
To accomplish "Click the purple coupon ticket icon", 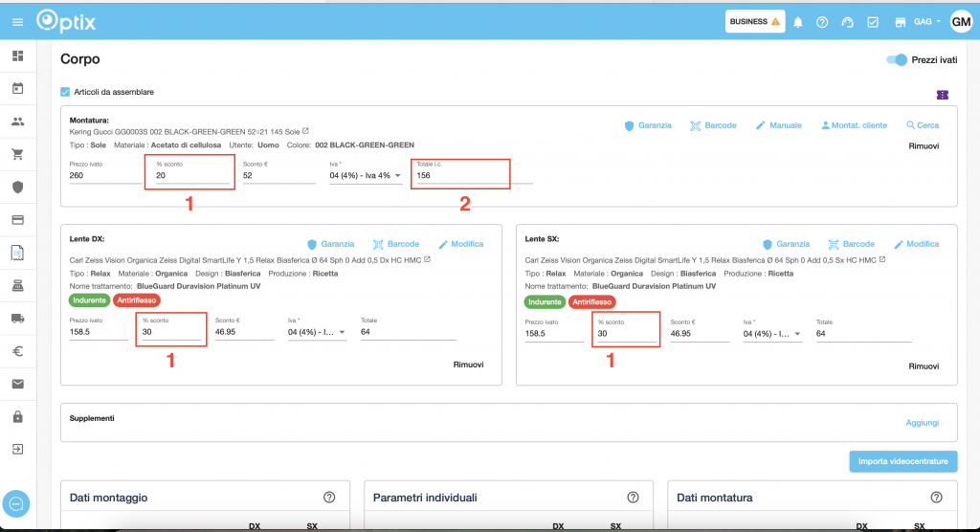I will [x=943, y=94].
